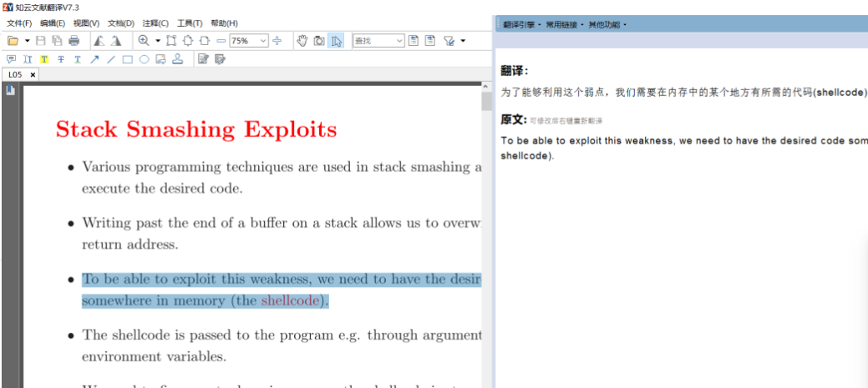Screen dimensions: 868x388
Task: Open the 文件(F) menu
Action: click(x=19, y=23)
